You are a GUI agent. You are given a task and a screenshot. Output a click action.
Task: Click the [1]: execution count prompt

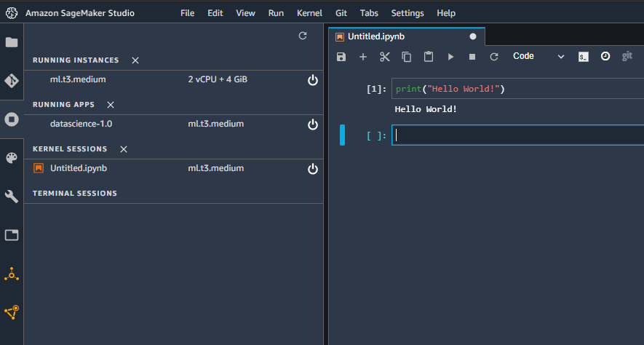(x=377, y=89)
